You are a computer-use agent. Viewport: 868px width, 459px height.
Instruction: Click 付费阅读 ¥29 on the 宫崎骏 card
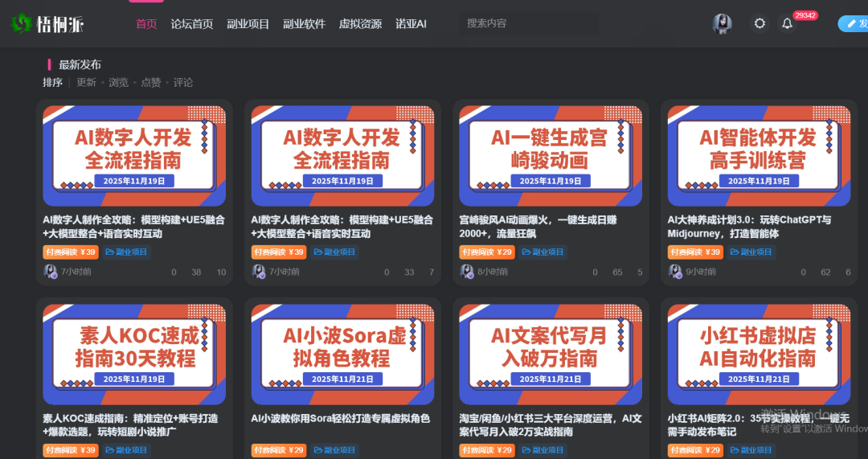[487, 252]
